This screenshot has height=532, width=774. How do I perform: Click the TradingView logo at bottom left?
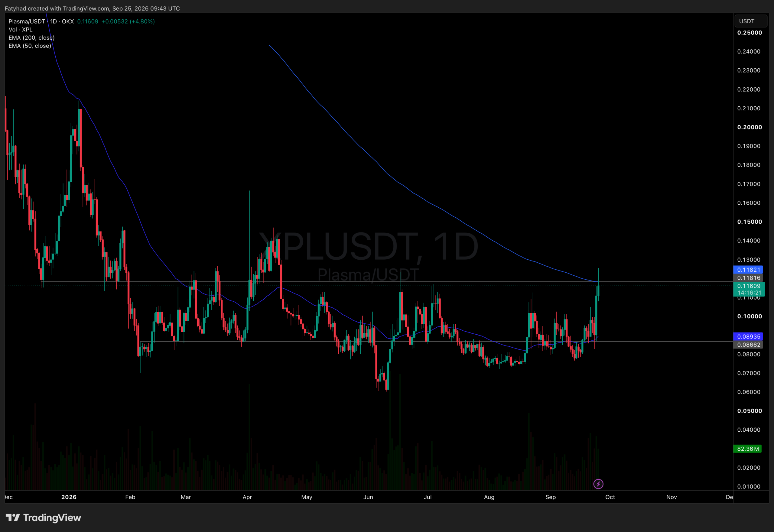tap(43, 517)
